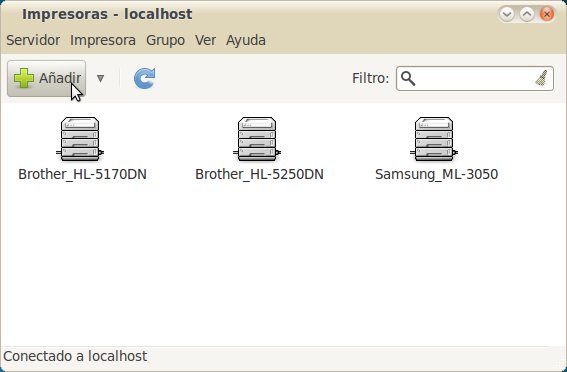
Task: Select the Samsung_ML-3050 printer icon
Action: [x=434, y=139]
